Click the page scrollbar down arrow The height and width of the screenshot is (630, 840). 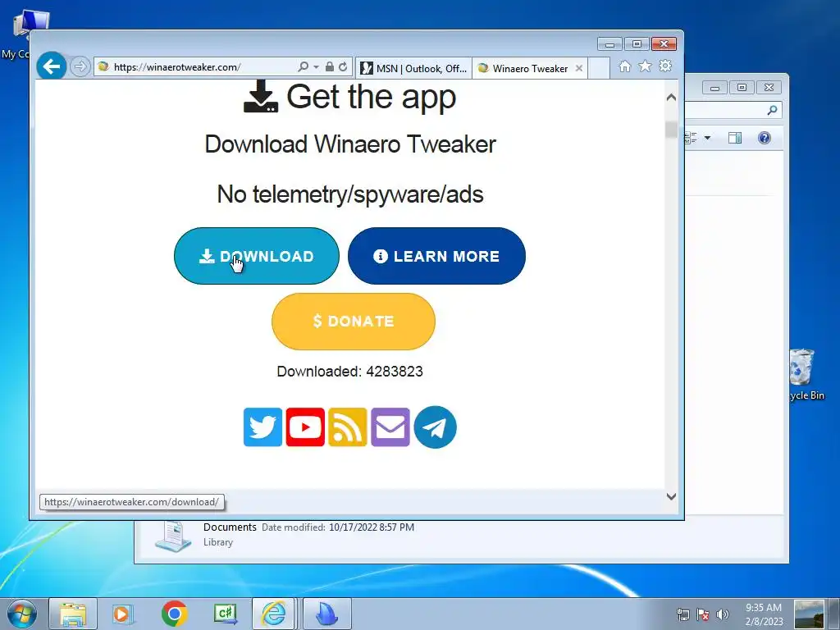tap(671, 496)
